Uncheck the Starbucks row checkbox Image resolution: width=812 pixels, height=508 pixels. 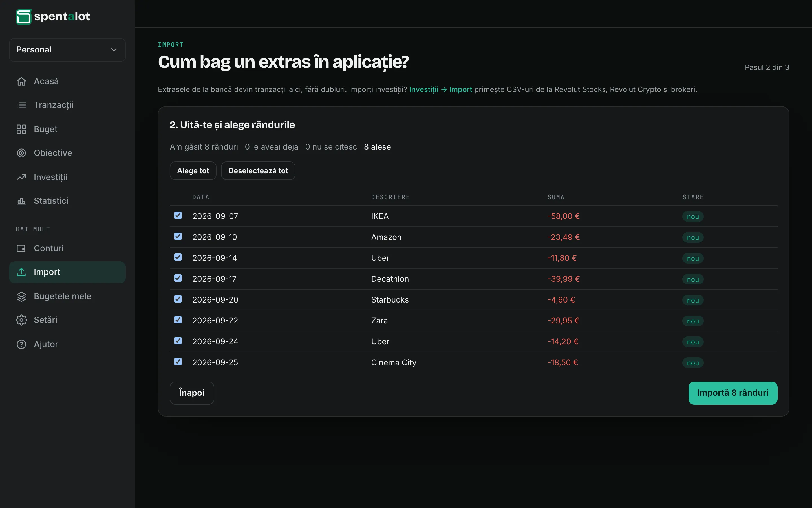pyautogui.click(x=178, y=299)
